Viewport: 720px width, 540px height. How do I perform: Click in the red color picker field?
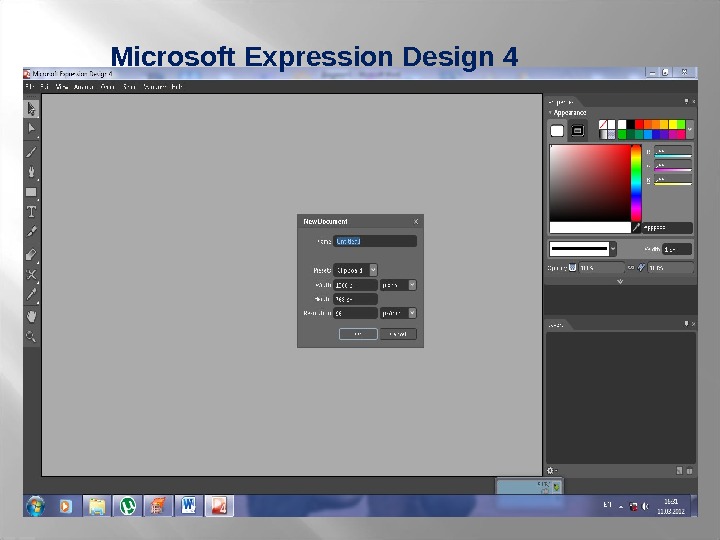[x=590, y=183]
